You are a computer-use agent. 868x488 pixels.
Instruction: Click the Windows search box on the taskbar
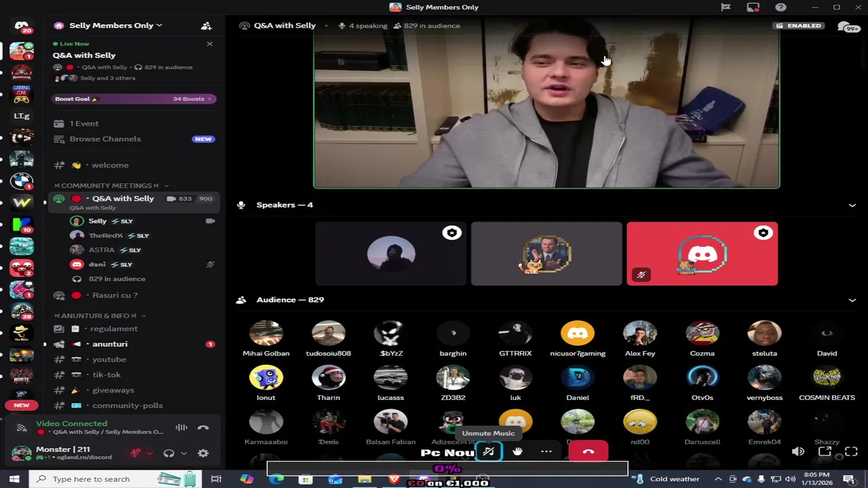(x=114, y=479)
